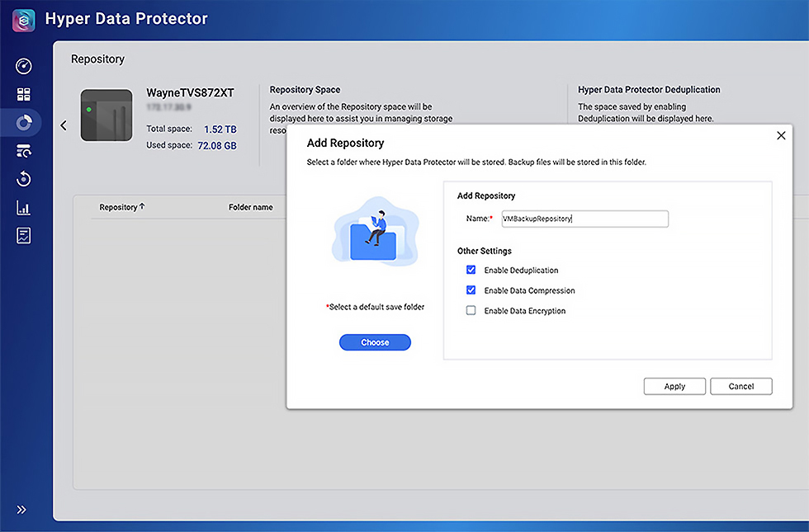
Task: Click the Folder name column header
Action: pos(251,207)
